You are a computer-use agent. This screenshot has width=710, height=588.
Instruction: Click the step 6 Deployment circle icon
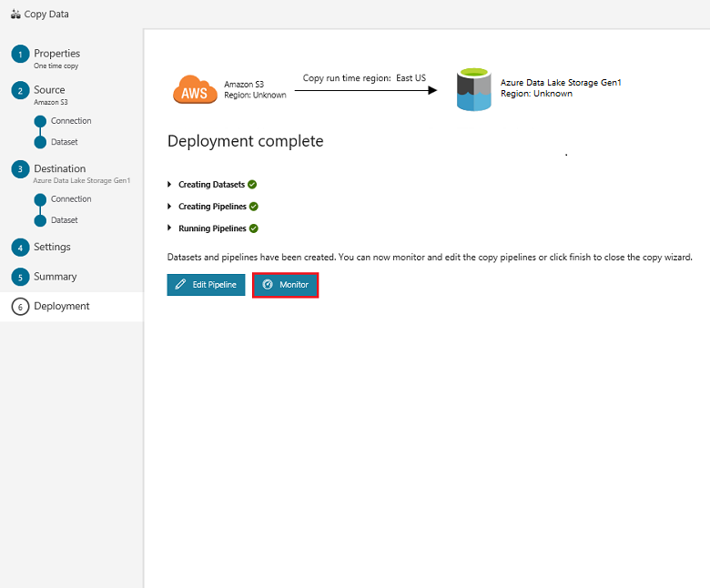click(x=20, y=307)
